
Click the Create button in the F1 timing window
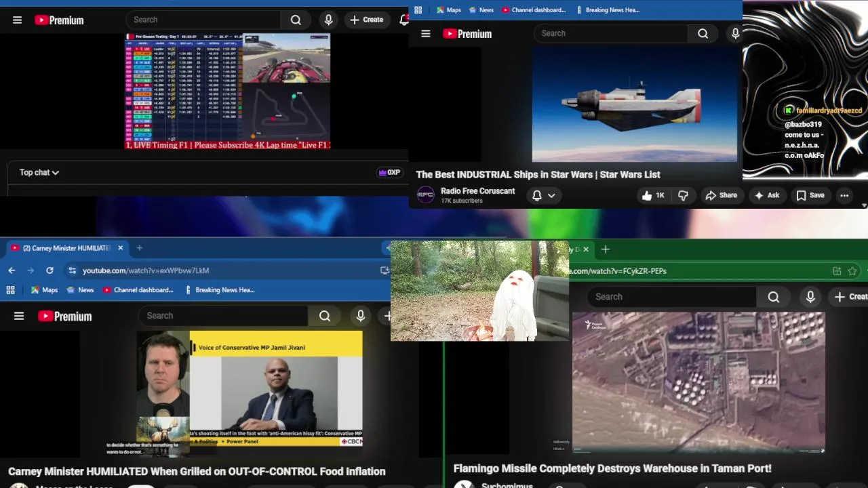[x=367, y=20]
